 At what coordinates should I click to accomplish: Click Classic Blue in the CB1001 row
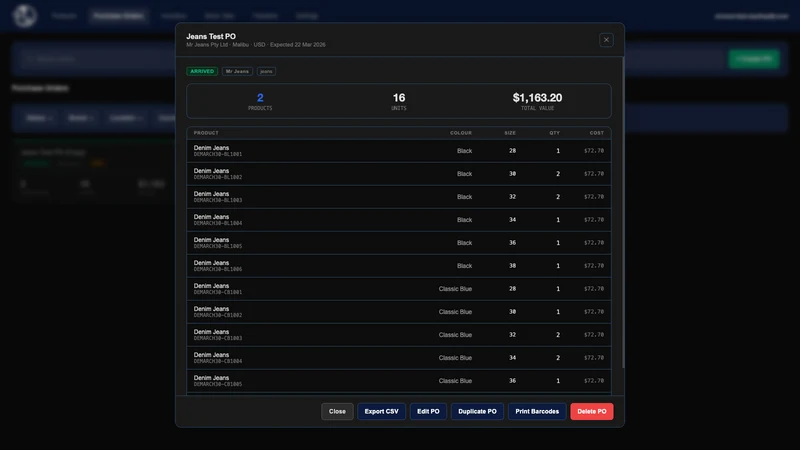pyautogui.click(x=455, y=289)
